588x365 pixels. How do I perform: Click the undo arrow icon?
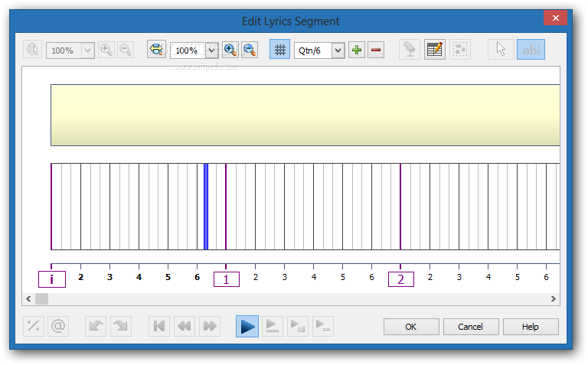coord(96,326)
